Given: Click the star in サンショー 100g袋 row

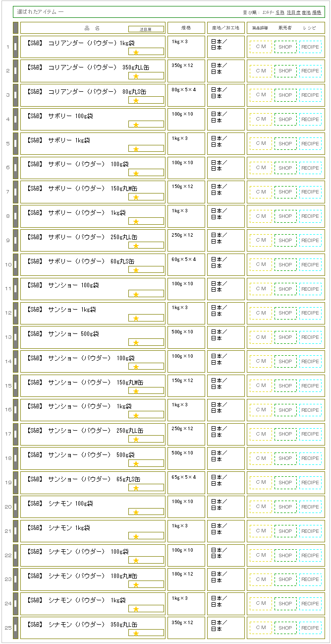Looking at the screenshot, I should (136, 294).
